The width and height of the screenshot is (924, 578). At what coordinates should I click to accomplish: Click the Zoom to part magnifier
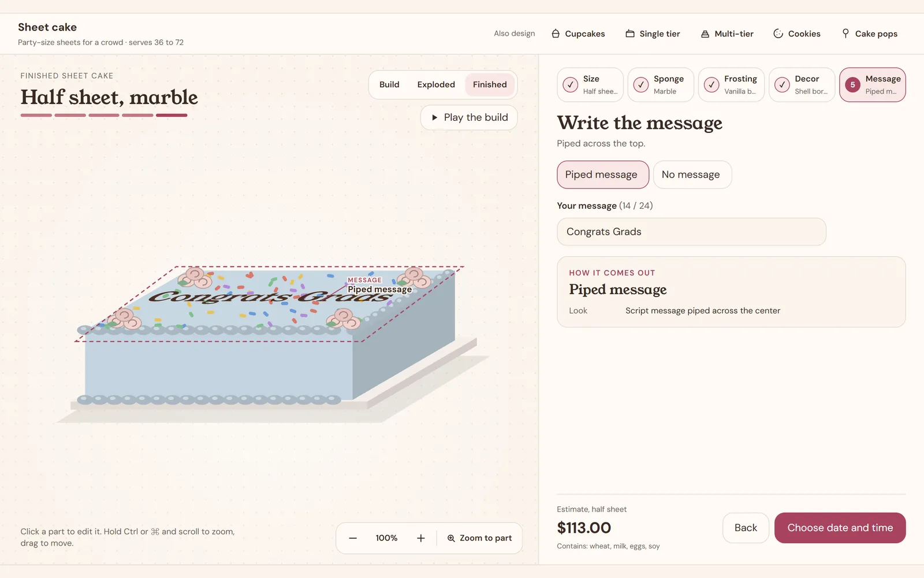[x=451, y=538]
